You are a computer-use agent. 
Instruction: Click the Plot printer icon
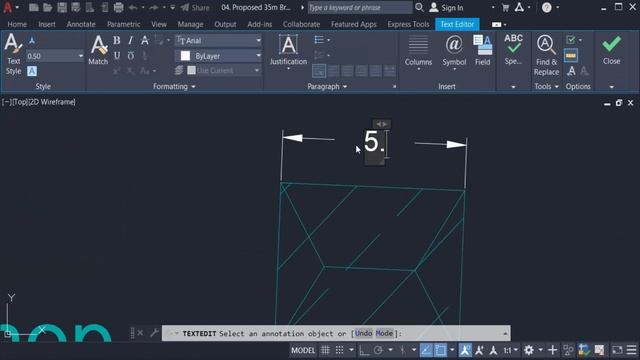click(118, 7)
